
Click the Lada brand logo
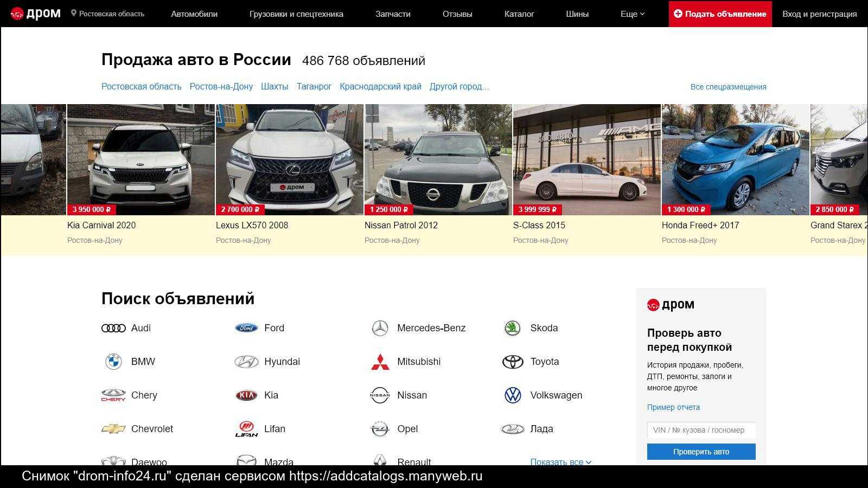click(x=513, y=429)
